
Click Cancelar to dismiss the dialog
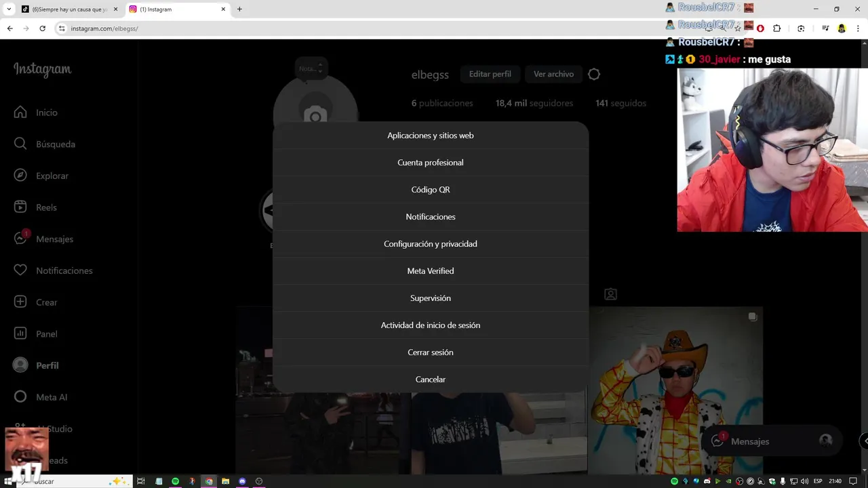point(431,380)
